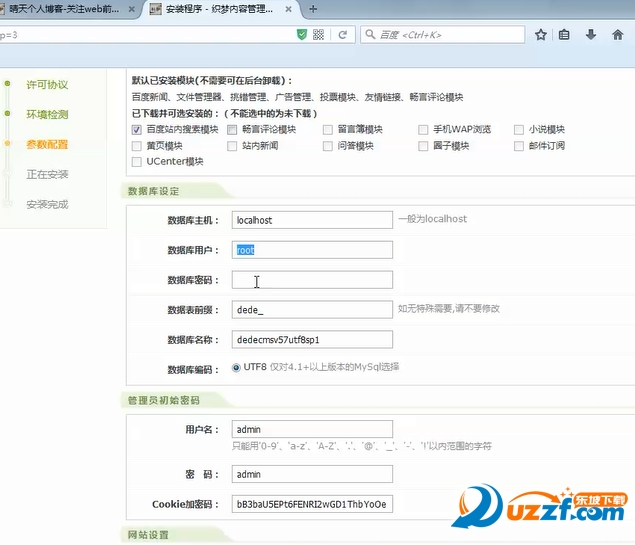635x545 pixels.
Task: Open downloads arrow icon
Action: (591, 35)
